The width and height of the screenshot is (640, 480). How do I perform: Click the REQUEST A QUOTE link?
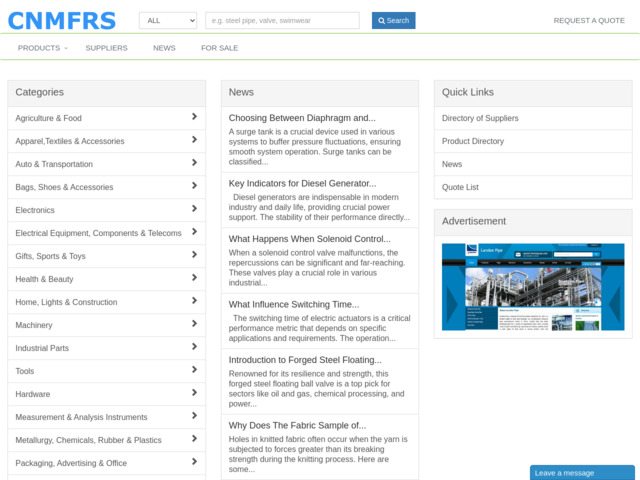pos(589,20)
